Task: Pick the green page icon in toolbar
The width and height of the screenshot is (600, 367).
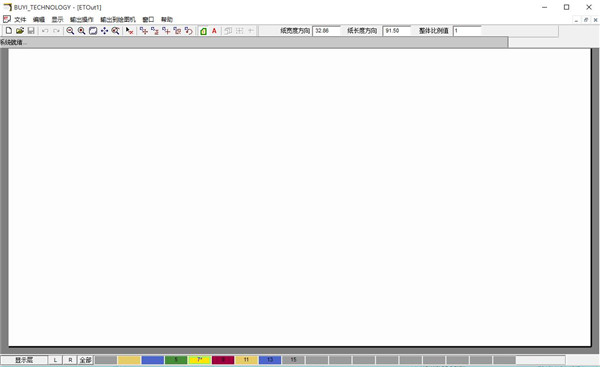Action: point(203,31)
